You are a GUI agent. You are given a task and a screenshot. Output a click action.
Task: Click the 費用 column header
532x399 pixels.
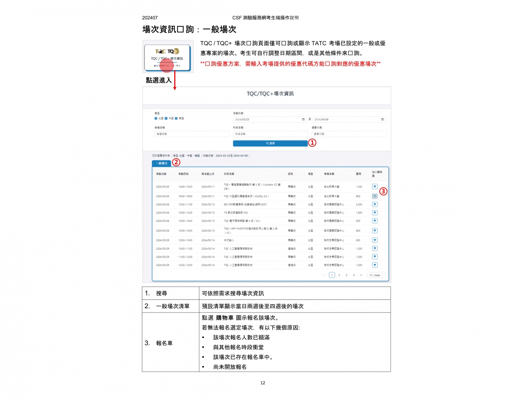358,174
